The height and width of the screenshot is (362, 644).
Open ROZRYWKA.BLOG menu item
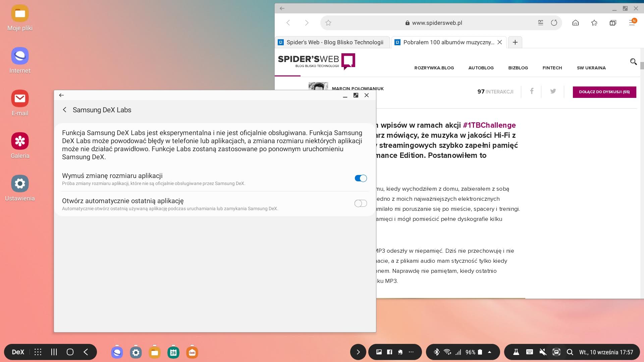click(434, 68)
